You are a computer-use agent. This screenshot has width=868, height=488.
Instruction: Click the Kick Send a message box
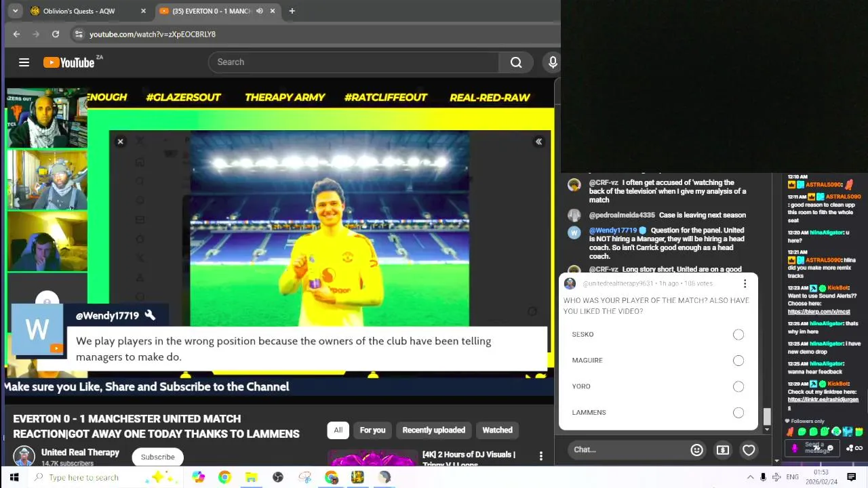(x=814, y=447)
